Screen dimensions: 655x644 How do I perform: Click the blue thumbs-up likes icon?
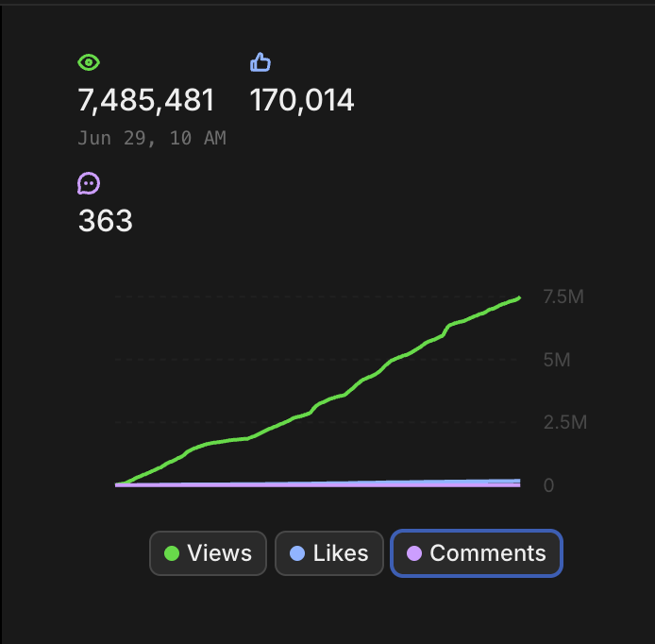pyautogui.click(x=260, y=62)
